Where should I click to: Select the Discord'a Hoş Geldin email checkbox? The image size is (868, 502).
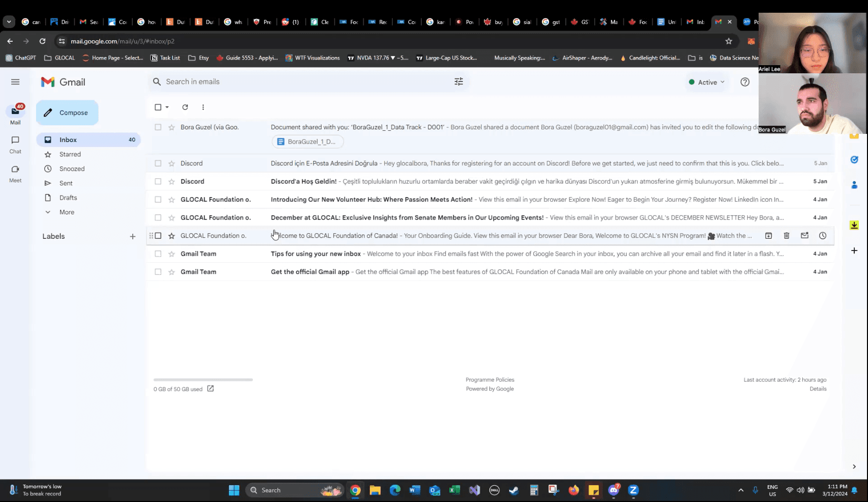[x=158, y=181]
